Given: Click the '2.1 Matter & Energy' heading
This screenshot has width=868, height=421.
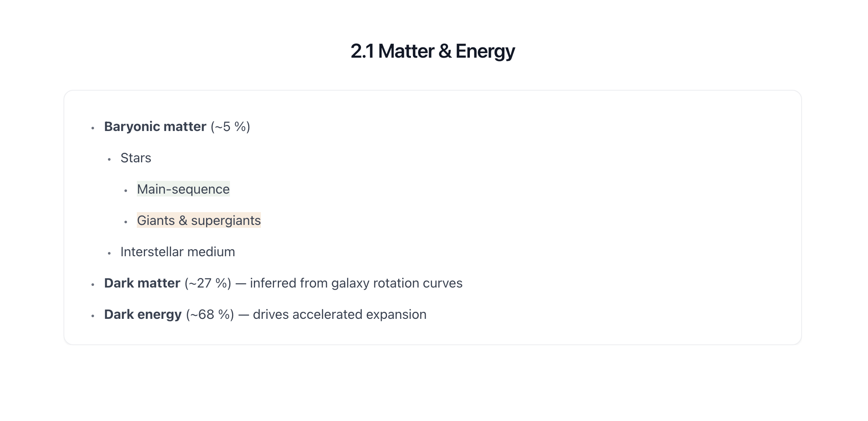Looking at the screenshot, I should coord(432,51).
